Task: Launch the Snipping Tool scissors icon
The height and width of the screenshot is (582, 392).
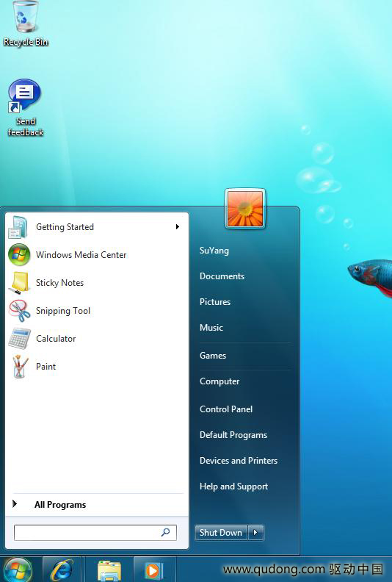Action: [x=19, y=311]
